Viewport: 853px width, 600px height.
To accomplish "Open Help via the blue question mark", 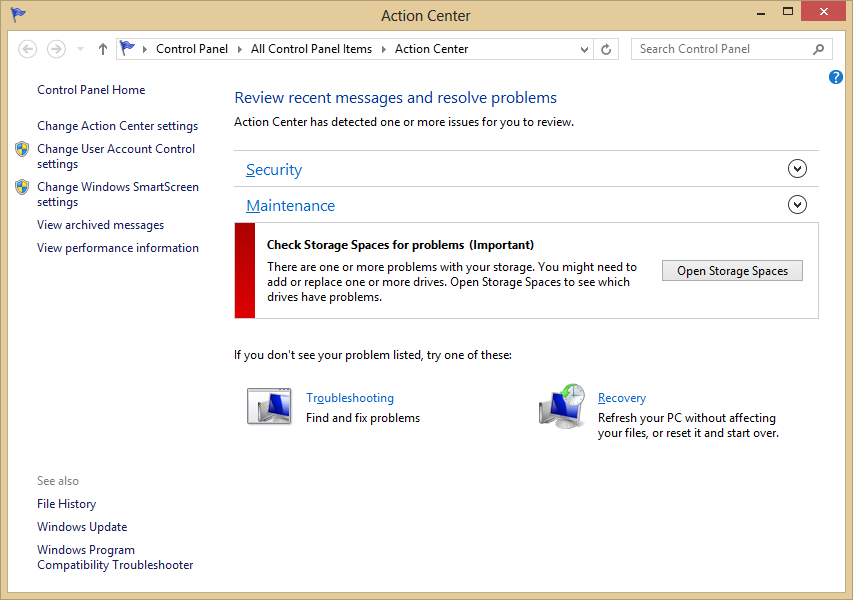I will tap(836, 77).
